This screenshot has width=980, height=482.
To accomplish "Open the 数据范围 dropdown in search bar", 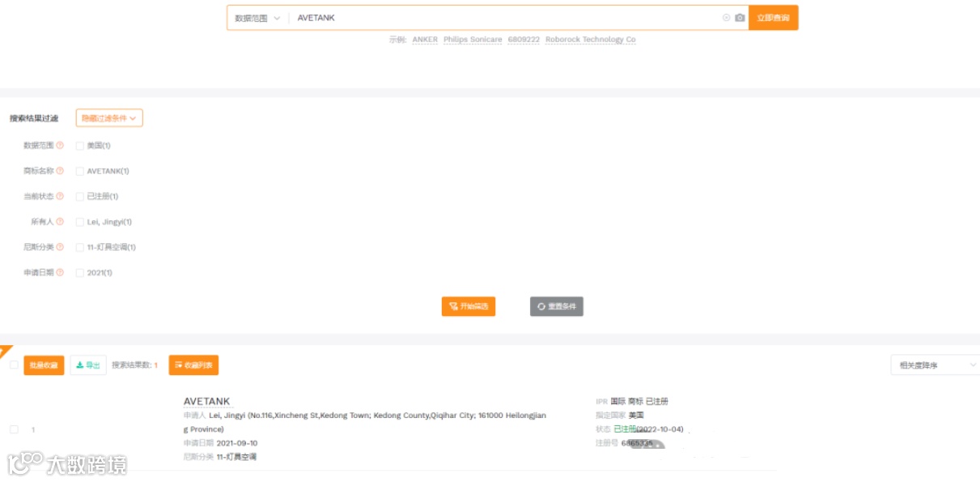I will (257, 18).
